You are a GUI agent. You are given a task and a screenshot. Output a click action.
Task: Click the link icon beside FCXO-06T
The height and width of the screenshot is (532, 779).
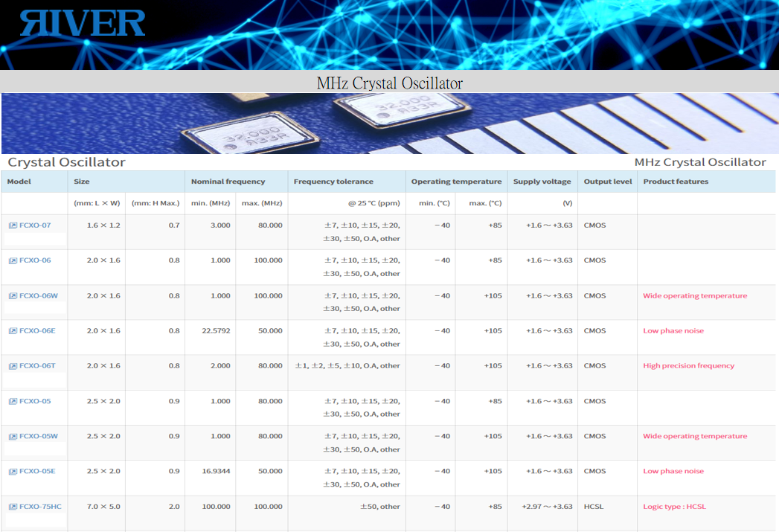[x=13, y=366]
